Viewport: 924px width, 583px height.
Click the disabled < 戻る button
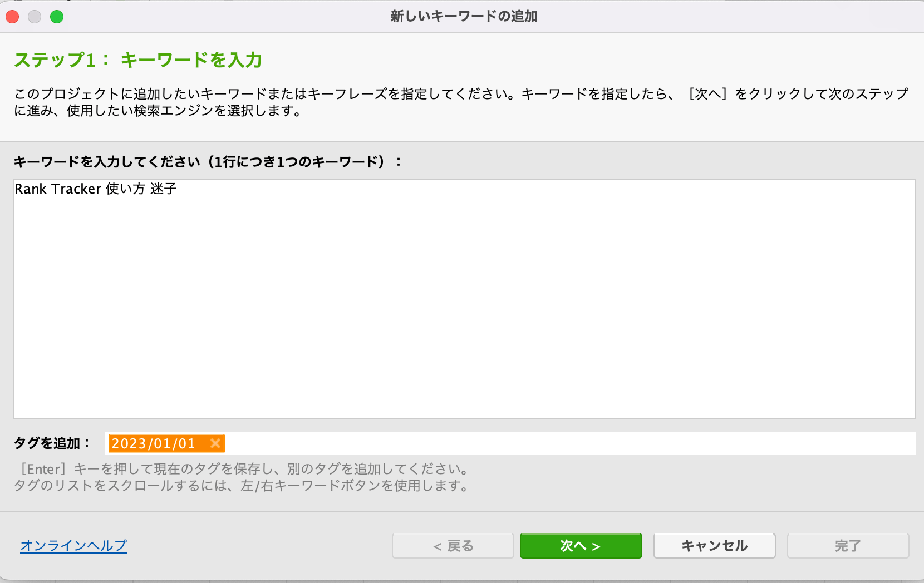click(453, 546)
